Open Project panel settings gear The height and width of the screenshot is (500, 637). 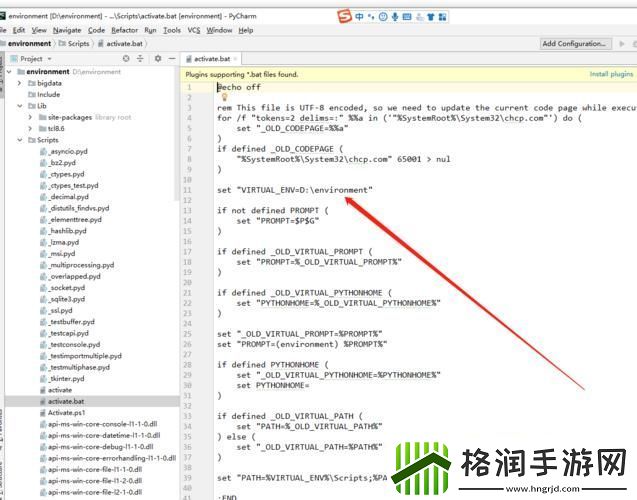pyautogui.click(x=156, y=59)
